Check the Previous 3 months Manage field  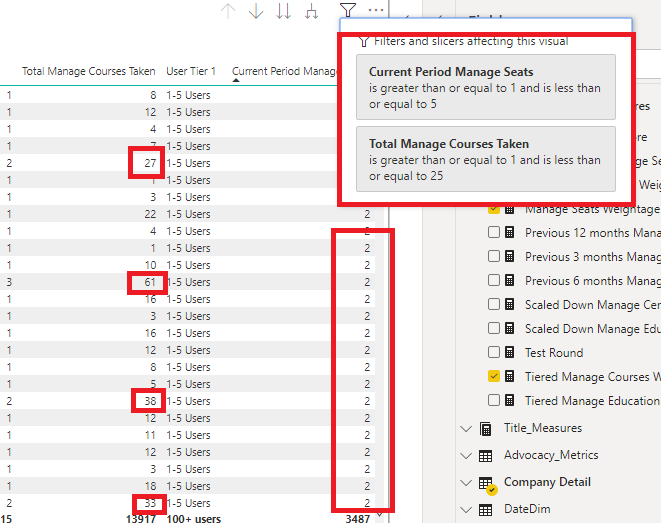(494, 257)
